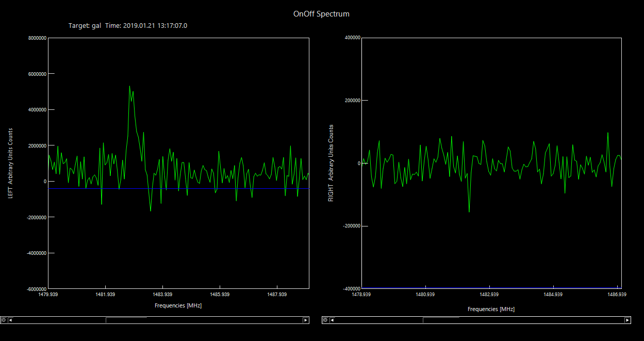Click the LEFT channel scrollbar thumb
The height and width of the screenshot is (341, 644).
pos(126,320)
